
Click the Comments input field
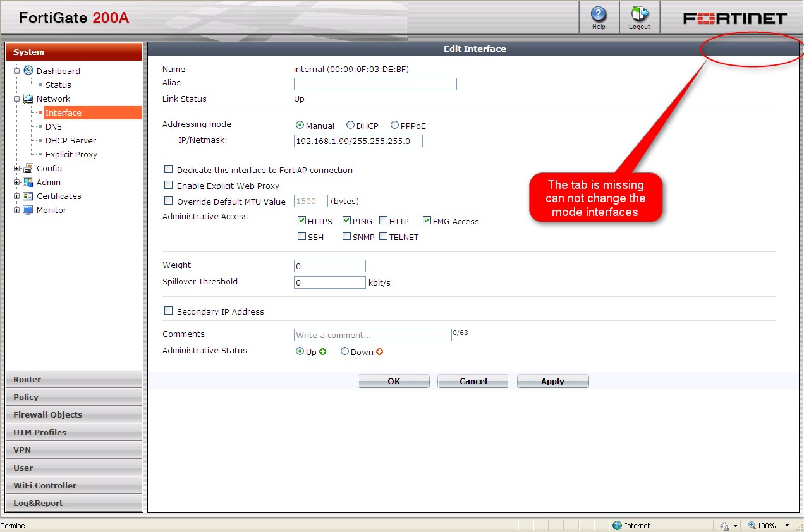point(373,335)
